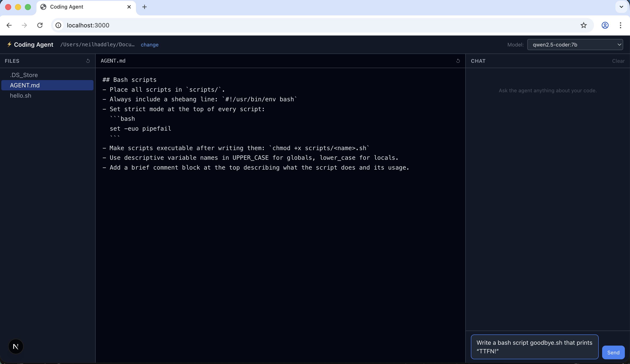
Task: Reload the page
Action: point(40,25)
